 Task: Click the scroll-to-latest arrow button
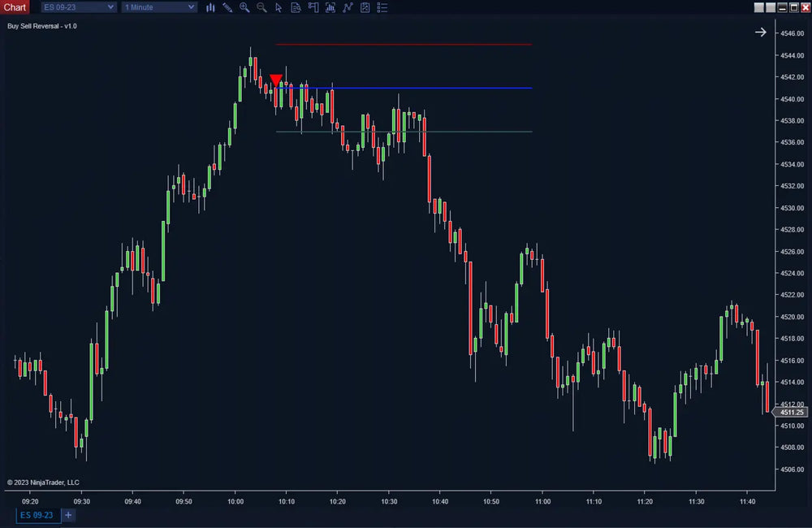click(x=761, y=32)
